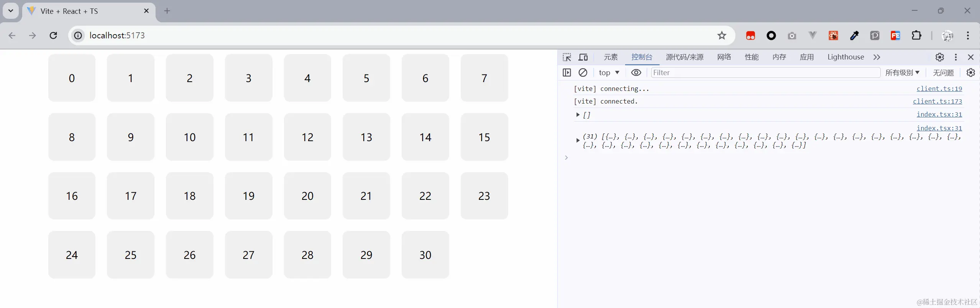Open DevTools settings gear in tab bar
980x308 pixels.
pyautogui.click(x=939, y=57)
